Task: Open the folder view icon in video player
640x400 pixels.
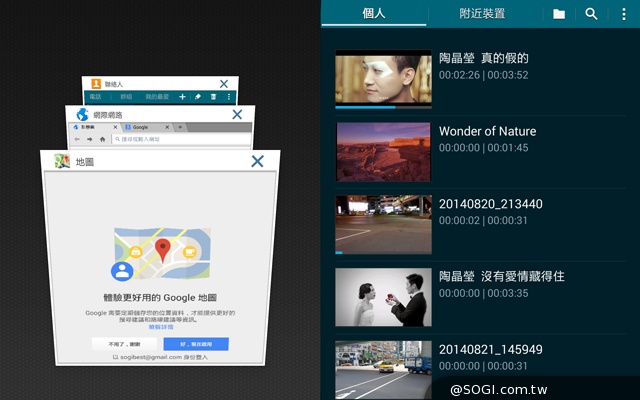Action: coord(559,14)
